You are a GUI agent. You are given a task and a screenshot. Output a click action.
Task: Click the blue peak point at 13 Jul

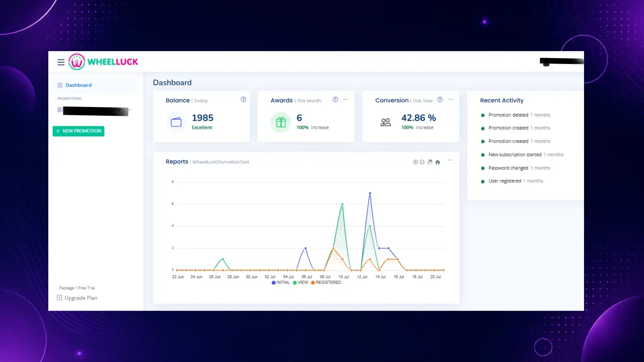(370, 193)
